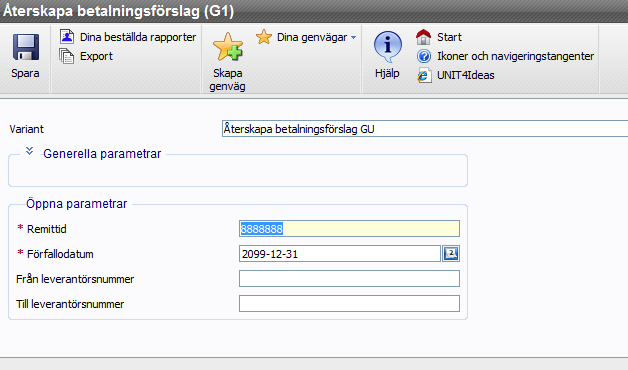This screenshot has height=370, width=628.
Task: Click the Remittid label
Action: (x=47, y=229)
